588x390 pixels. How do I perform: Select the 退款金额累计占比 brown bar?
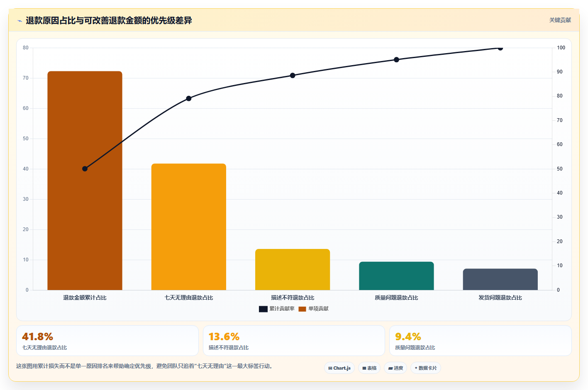(85, 180)
